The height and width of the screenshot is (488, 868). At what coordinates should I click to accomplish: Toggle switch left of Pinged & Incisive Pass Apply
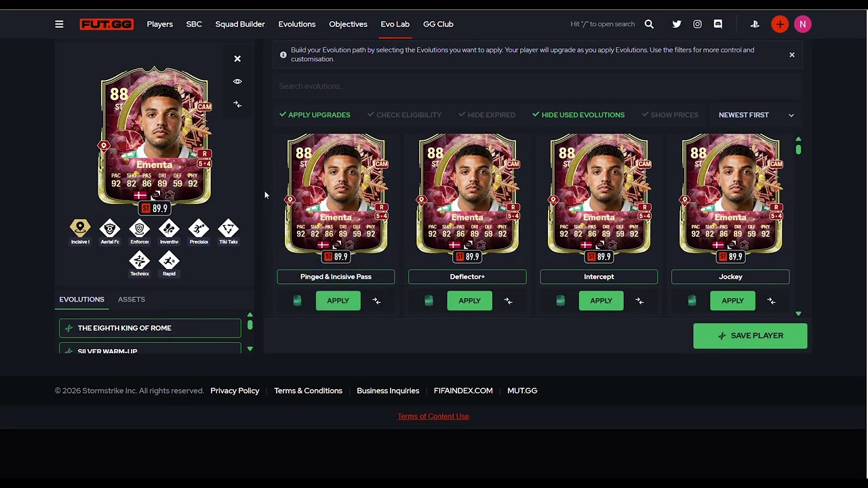click(297, 301)
